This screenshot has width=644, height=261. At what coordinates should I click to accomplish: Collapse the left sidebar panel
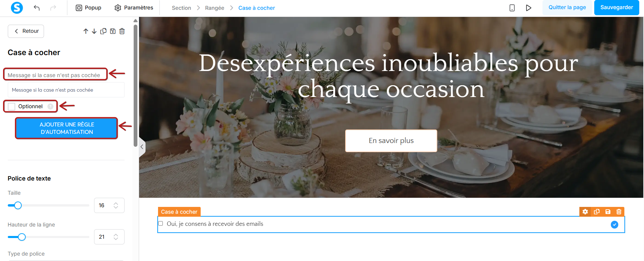142,147
